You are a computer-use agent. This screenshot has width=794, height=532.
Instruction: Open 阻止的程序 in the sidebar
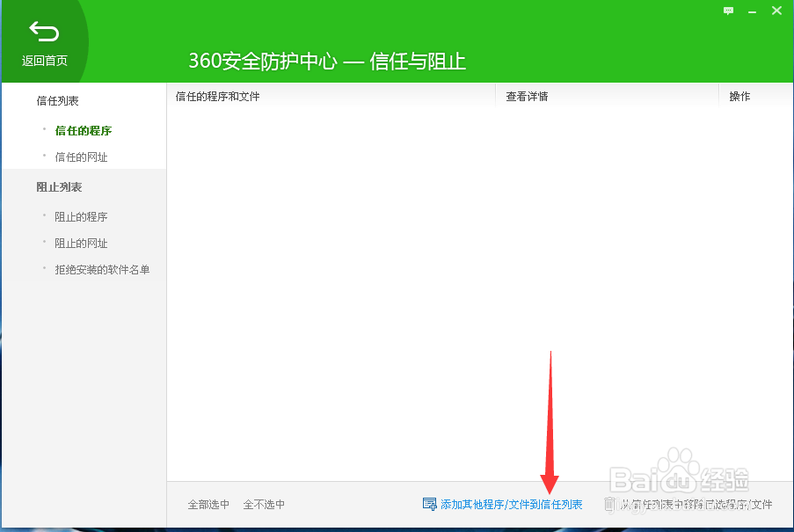coord(81,216)
